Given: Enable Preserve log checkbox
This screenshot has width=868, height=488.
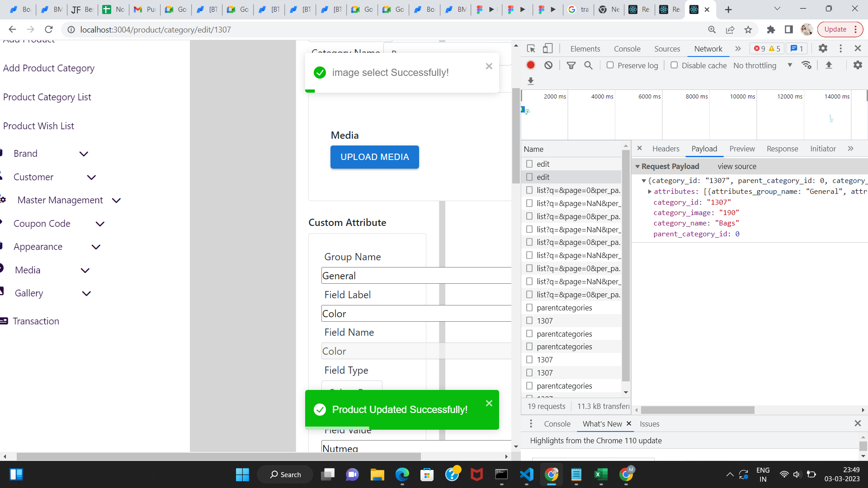Looking at the screenshot, I should click(x=610, y=65).
